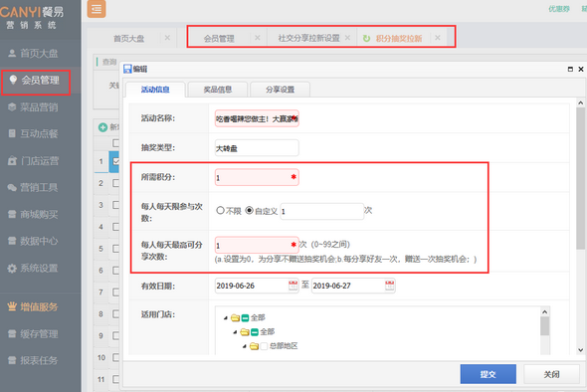
Task: Close the 会员管理 page tab
Action: coord(258,38)
